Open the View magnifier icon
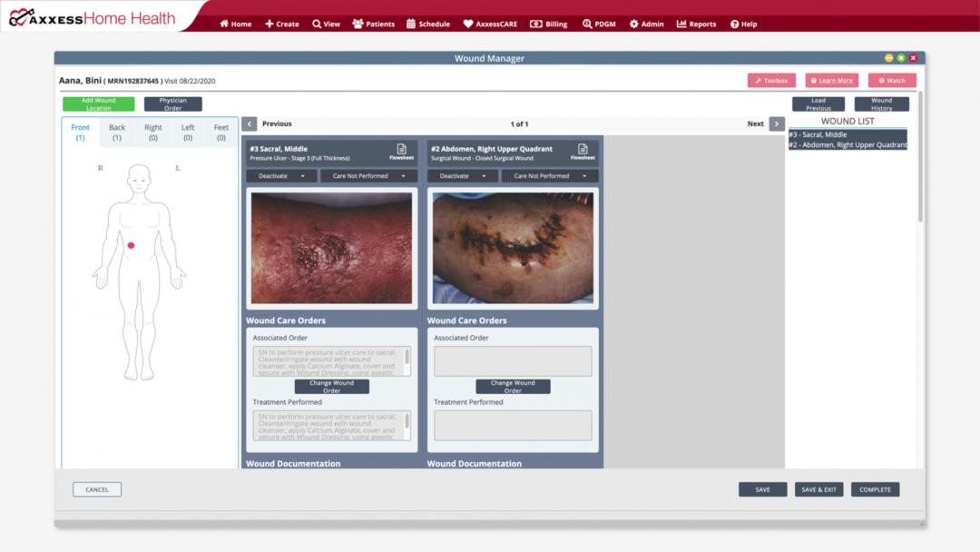Screen dimensions: 980x552 (x=315, y=24)
